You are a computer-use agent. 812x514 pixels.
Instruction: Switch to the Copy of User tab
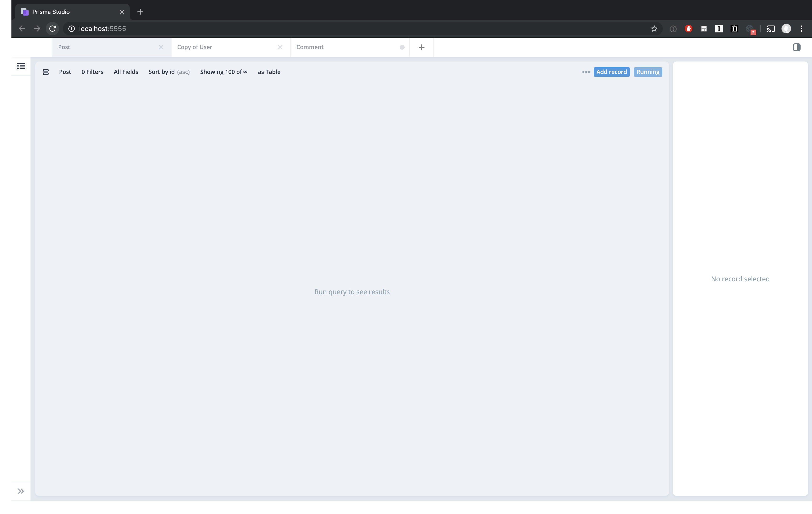click(195, 47)
